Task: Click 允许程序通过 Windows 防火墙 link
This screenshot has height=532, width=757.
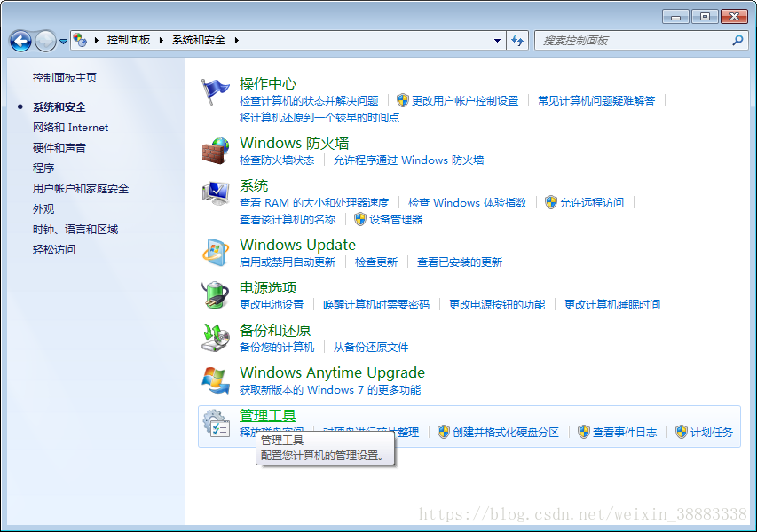Action: click(x=409, y=160)
